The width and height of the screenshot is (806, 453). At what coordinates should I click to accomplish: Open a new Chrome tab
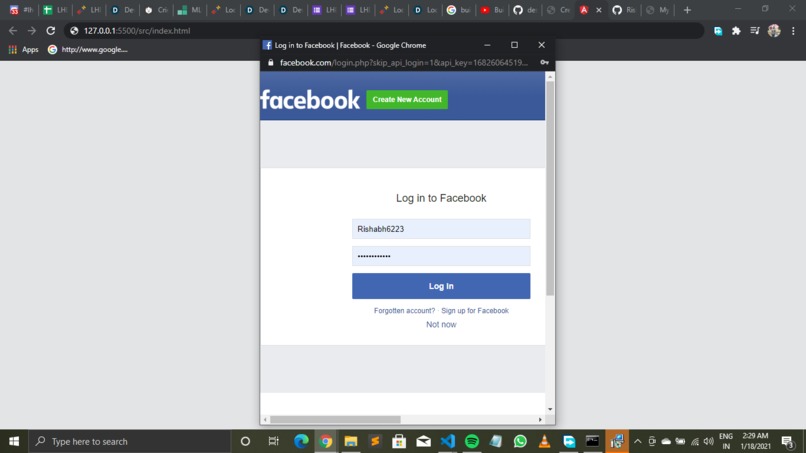point(687,10)
